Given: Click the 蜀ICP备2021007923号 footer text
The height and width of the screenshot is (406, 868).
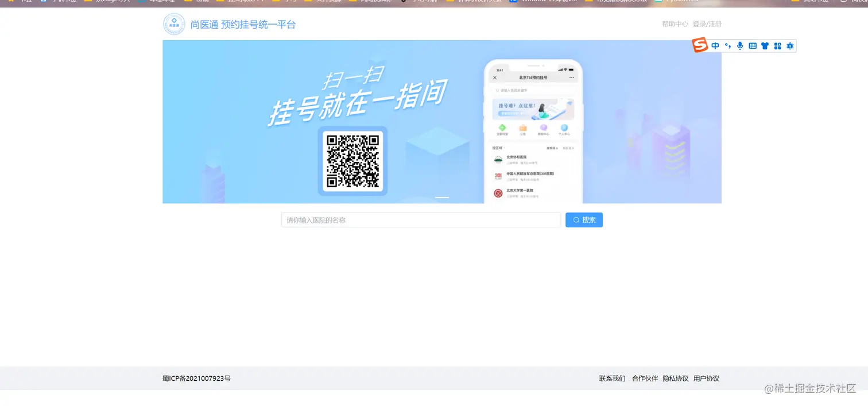Looking at the screenshot, I should (196, 378).
